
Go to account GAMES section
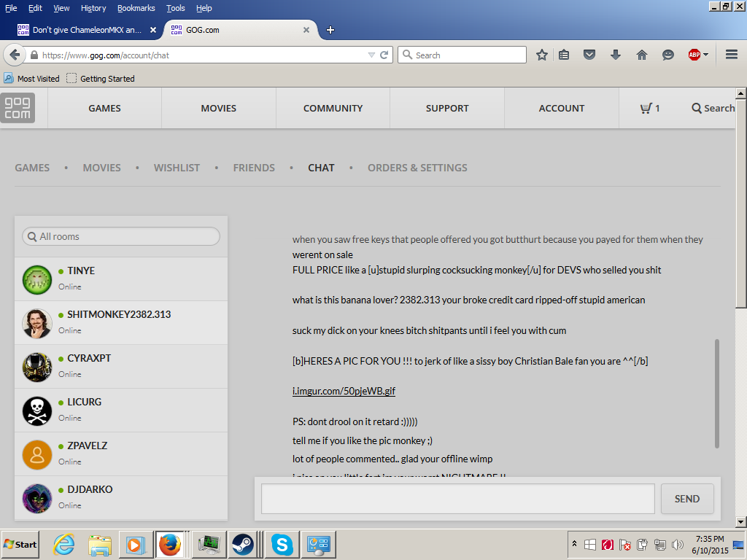click(x=32, y=168)
